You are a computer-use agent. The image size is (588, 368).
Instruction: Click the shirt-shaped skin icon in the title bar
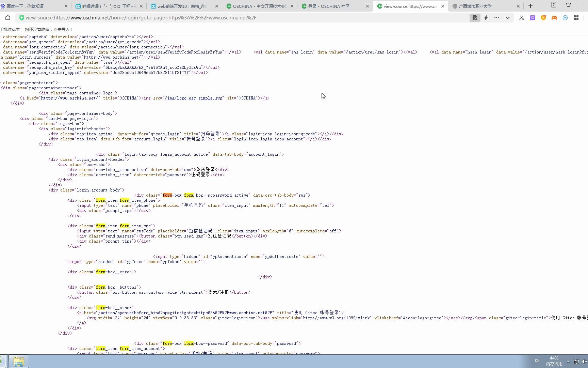click(x=568, y=5)
